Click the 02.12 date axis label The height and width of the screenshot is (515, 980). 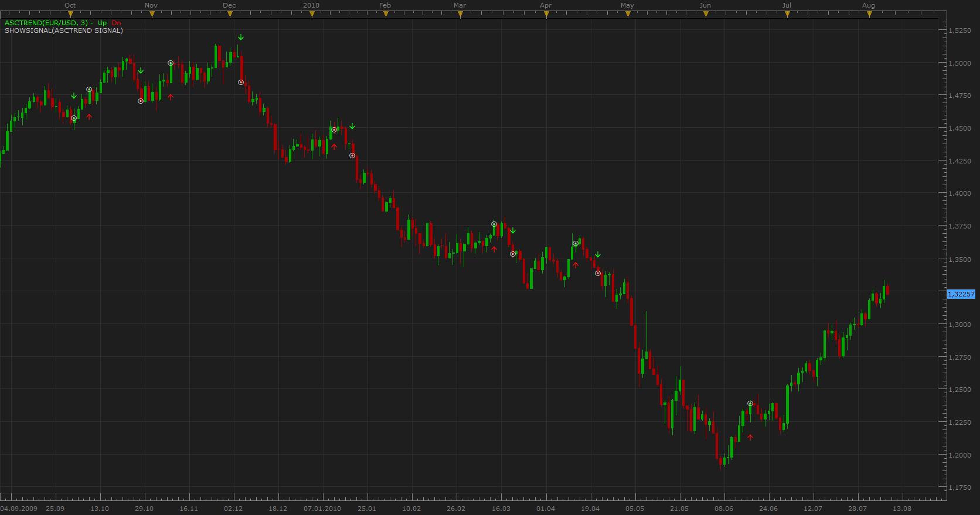click(x=233, y=509)
